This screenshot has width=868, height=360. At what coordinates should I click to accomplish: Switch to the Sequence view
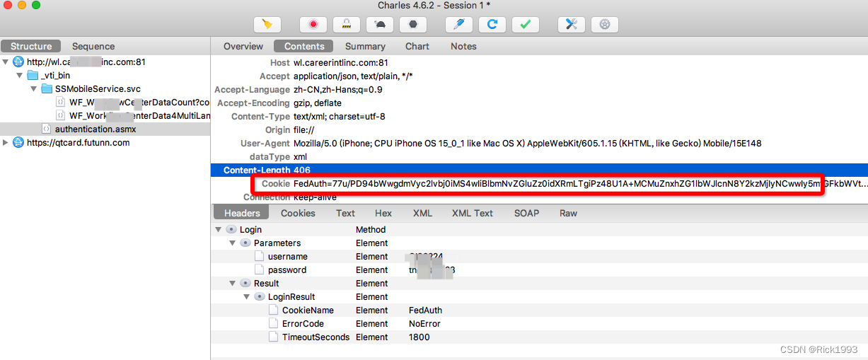tap(93, 46)
